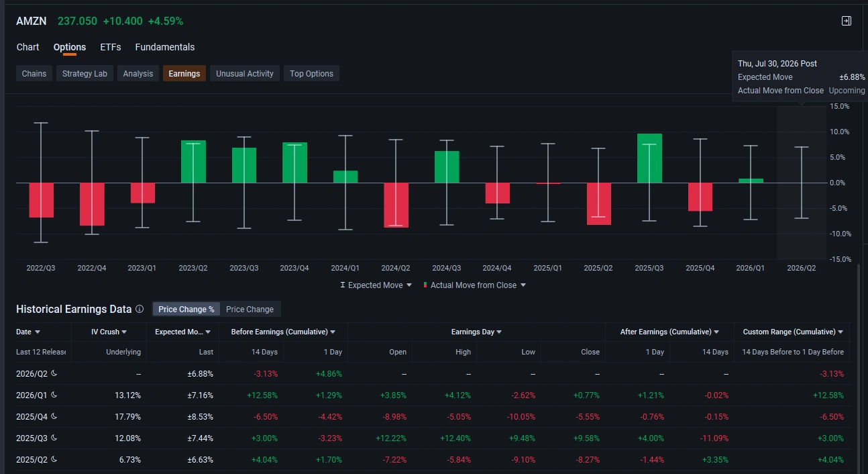Click +4.12% High cell
Screen dimensions: 868x474
pyautogui.click(x=457, y=395)
